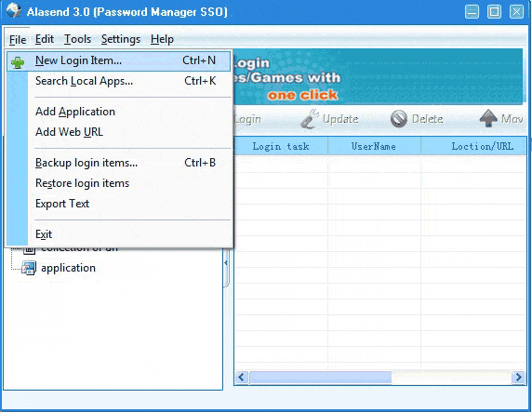Click the Delete toolbar button label

pyautogui.click(x=427, y=119)
